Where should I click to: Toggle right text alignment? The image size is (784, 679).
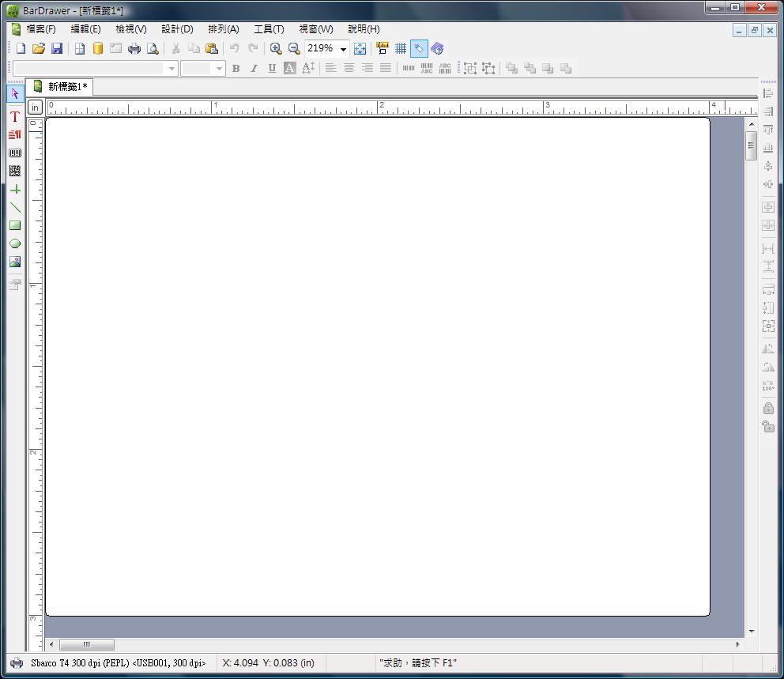pyautogui.click(x=367, y=69)
